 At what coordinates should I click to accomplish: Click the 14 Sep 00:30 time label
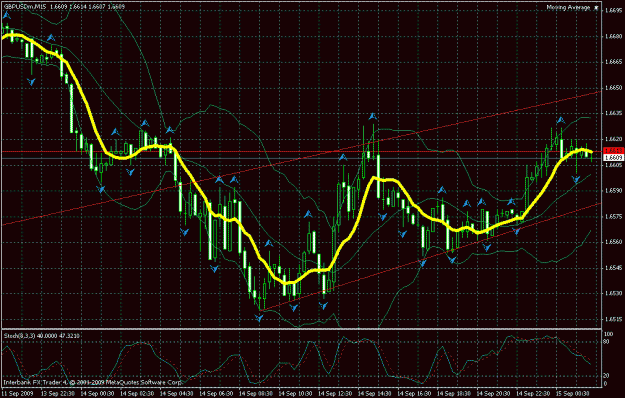(97, 393)
